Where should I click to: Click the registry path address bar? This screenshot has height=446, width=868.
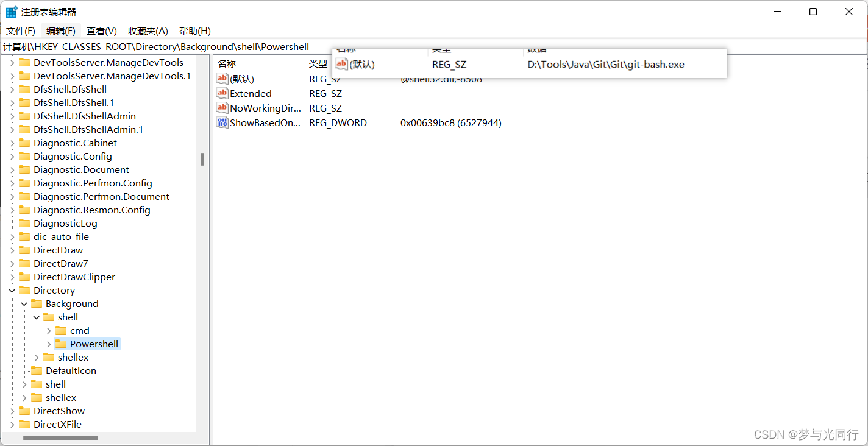click(434, 46)
